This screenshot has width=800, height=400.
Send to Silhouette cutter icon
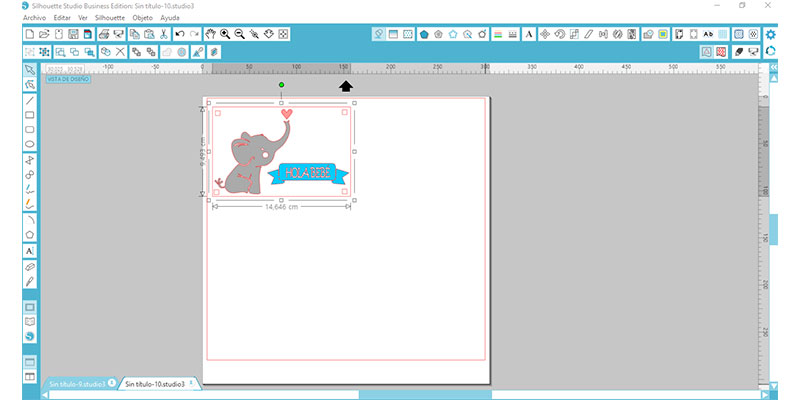pyautogui.click(x=119, y=34)
